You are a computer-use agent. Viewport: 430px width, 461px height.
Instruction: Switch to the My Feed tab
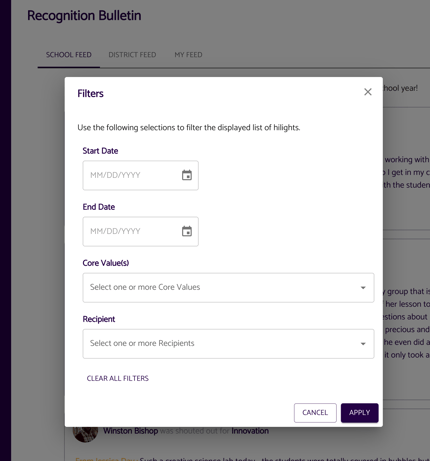(x=188, y=55)
